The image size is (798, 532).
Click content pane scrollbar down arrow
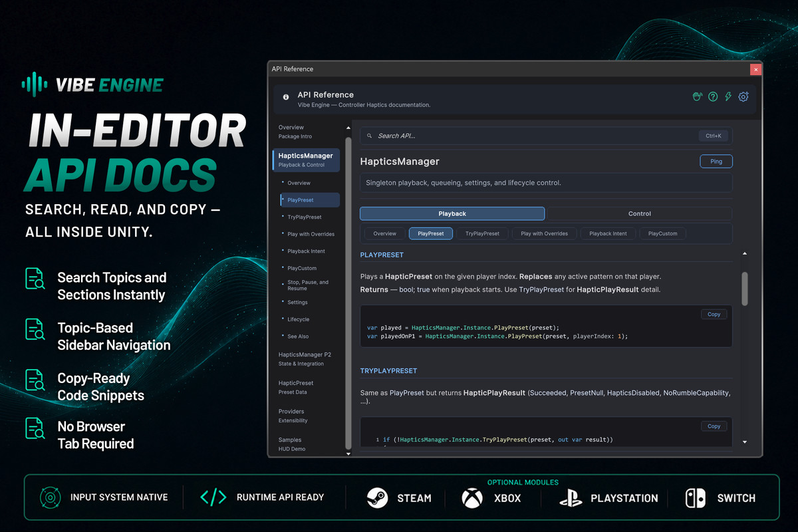(744, 442)
